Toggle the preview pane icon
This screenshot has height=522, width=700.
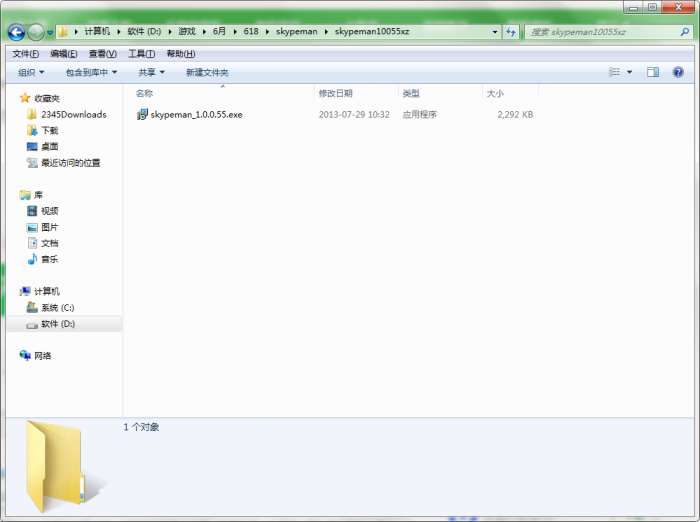click(x=653, y=72)
